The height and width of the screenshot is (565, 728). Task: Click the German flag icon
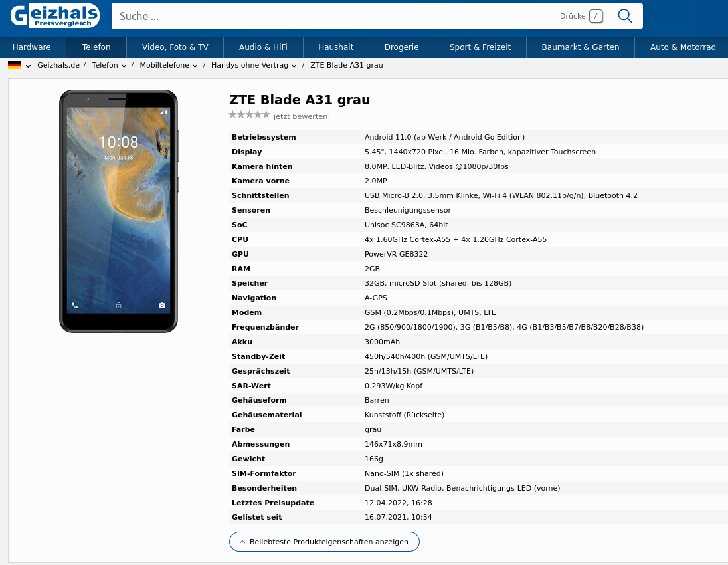(15, 65)
